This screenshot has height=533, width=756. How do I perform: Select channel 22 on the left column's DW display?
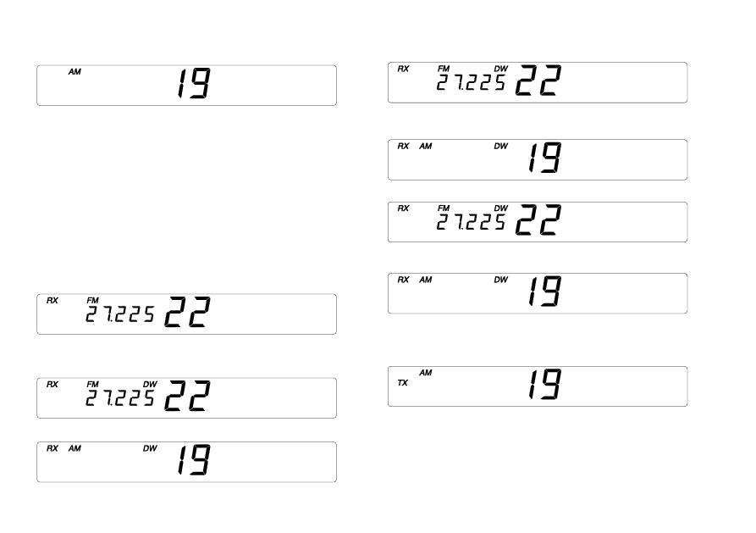coord(187,398)
